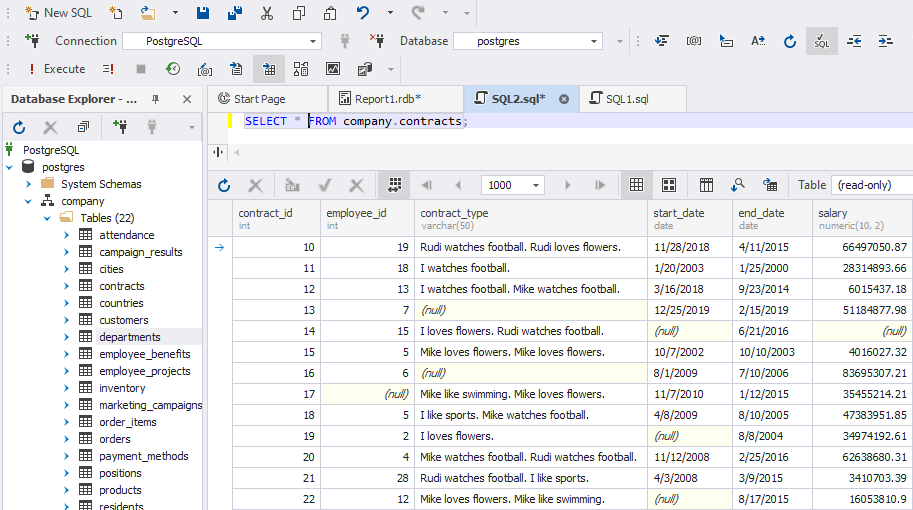Image resolution: width=913 pixels, height=510 pixels.
Task: Open the Database combo box showing postgres
Action: (527, 41)
